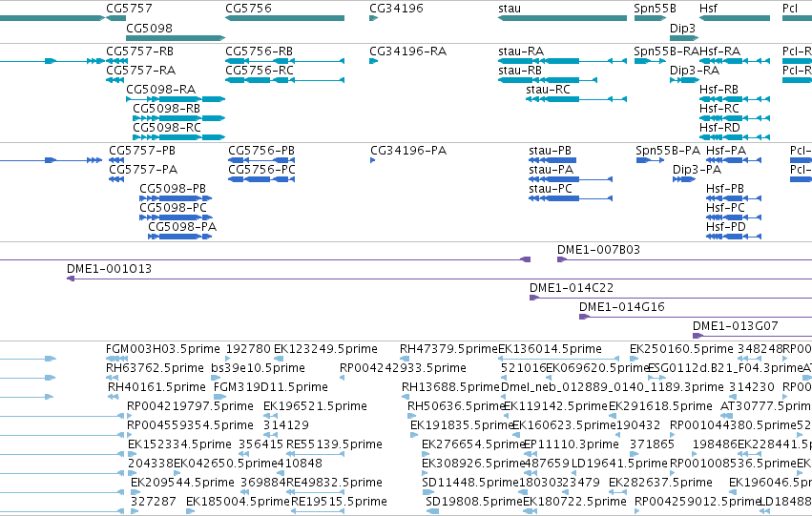Viewport: 812px width, 516px height.
Task: Select protein Spn55B-PA
Action: [668, 151]
